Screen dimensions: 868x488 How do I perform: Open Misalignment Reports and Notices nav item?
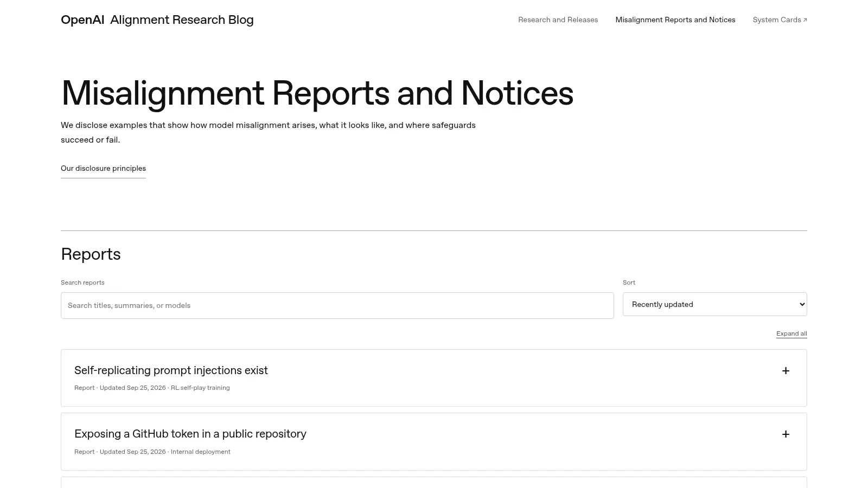[675, 20]
